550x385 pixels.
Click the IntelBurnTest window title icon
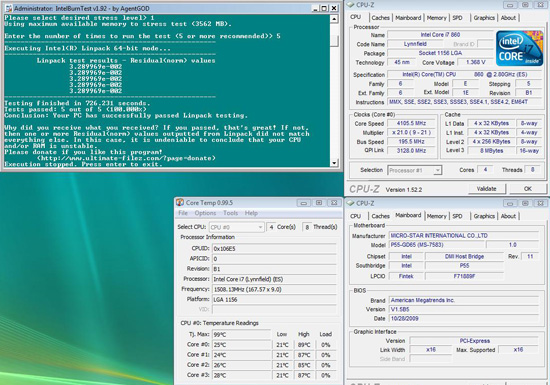click(x=9, y=8)
